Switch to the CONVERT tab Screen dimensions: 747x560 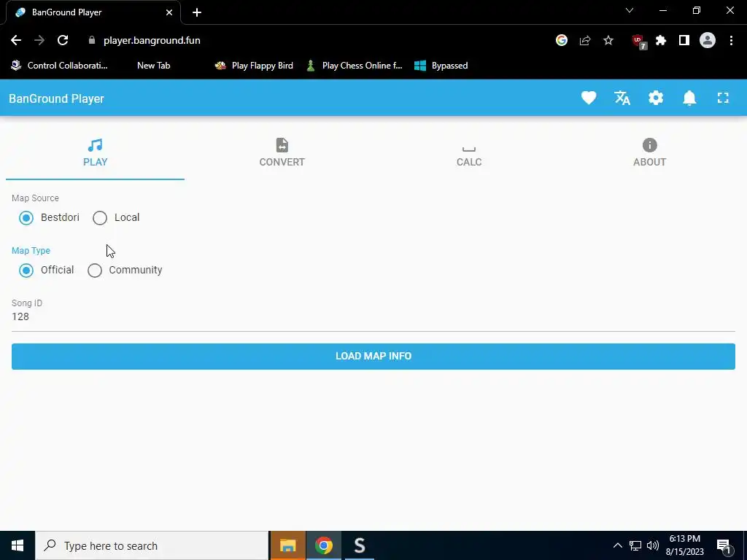(x=282, y=153)
